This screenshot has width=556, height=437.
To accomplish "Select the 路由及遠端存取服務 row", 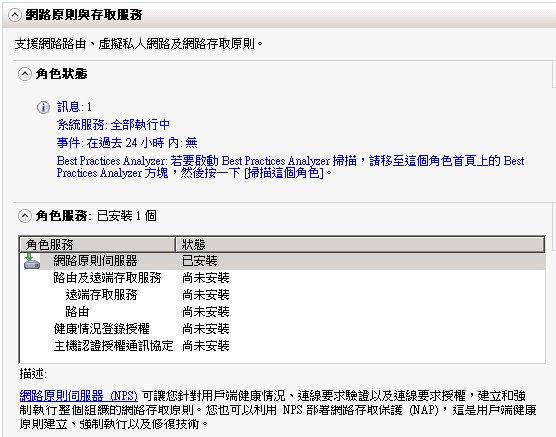I will [x=282, y=278].
